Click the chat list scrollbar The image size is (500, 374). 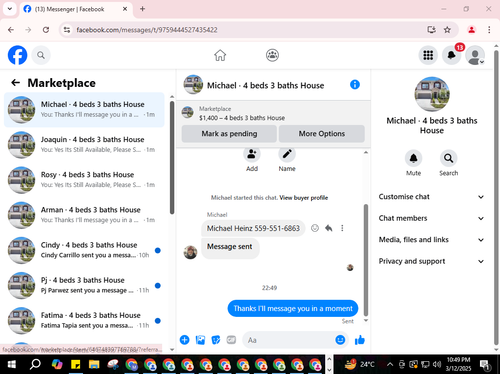coord(172,157)
